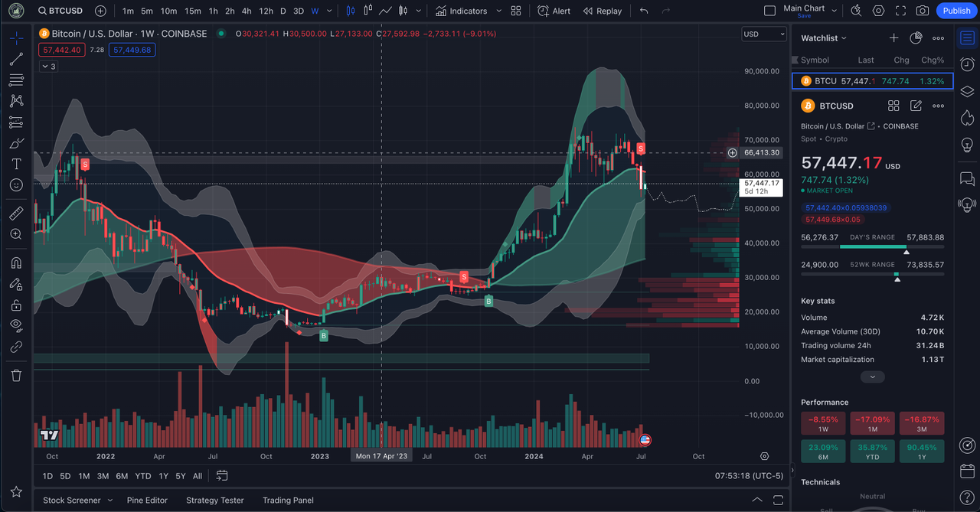Open the chart patterns tool group
Image resolution: width=980 pixels, height=512 pixels.
tap(16, 101)
